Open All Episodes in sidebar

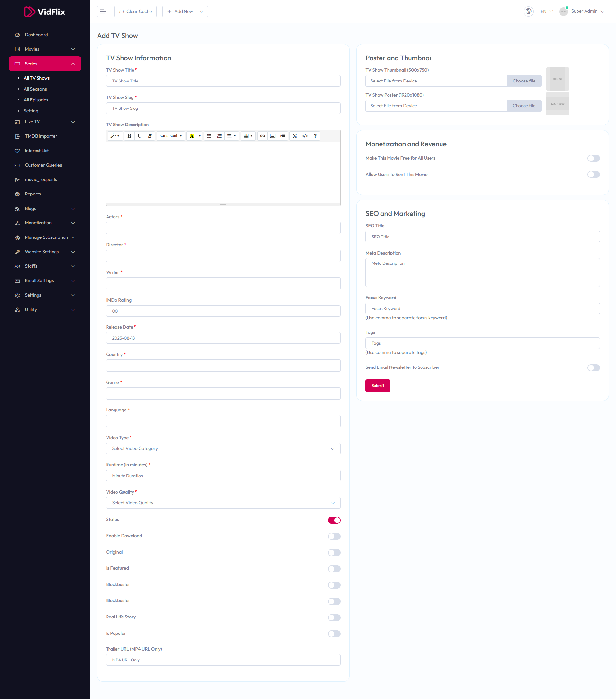[x=36, y=100]
